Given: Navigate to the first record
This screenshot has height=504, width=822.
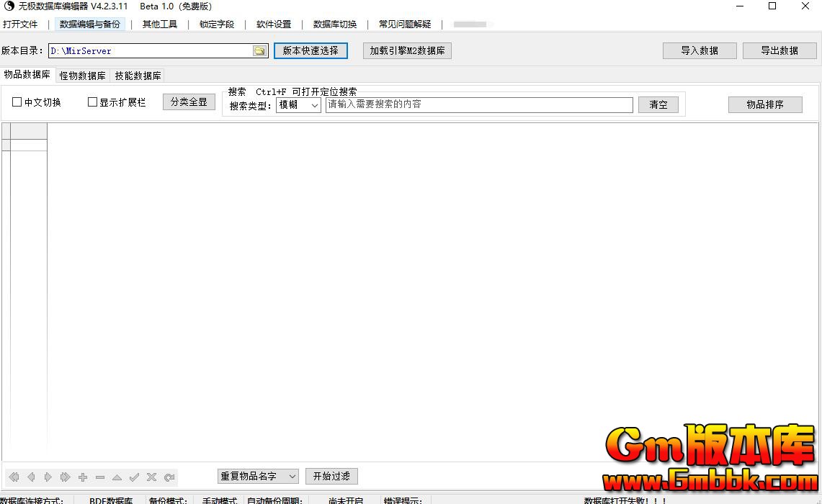Looking at the screenshot, I should click(x=14, y=477).
